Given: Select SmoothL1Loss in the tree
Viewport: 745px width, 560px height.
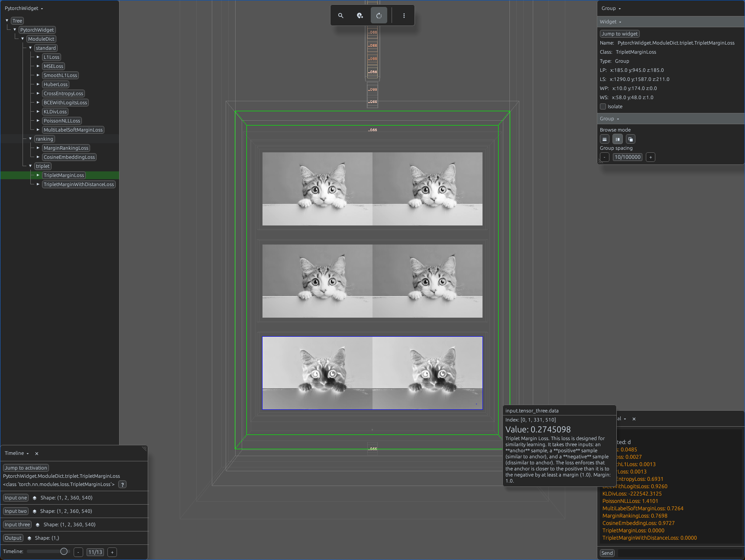Looking at the screenshot, I should pyautogui.click(x=60, y=75).
